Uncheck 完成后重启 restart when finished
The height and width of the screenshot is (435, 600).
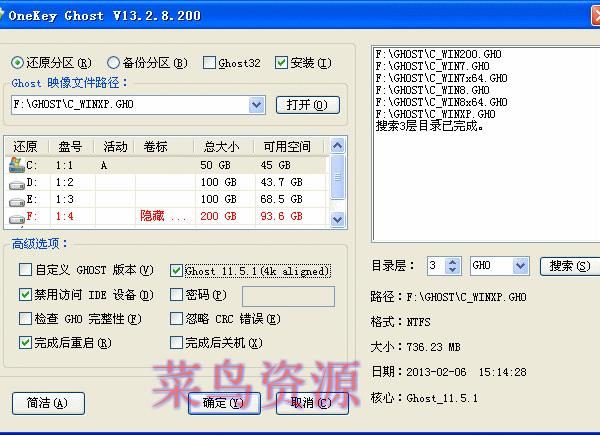(x=25, y=343)
